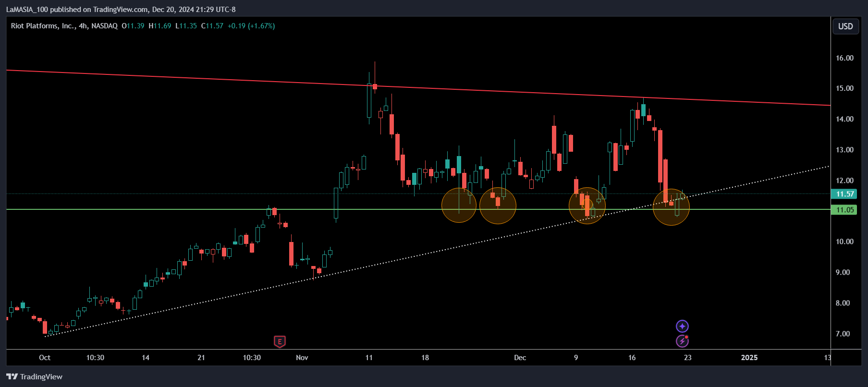
Task: Click the closing value C11.57 in header
Action: click(212, 26)
